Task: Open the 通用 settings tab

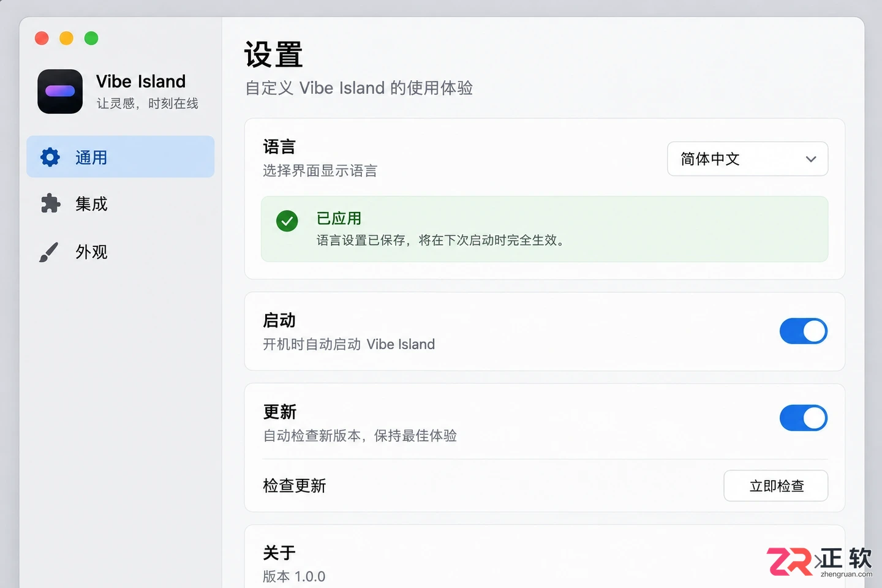Action: [121, 157]
